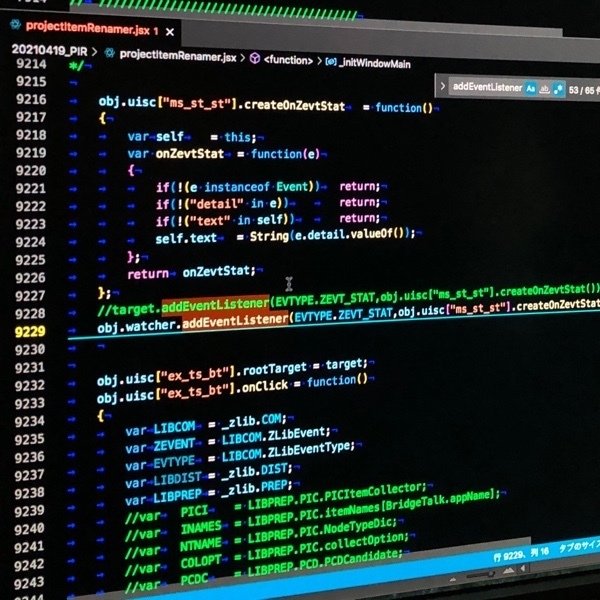Click line and column indicator 9229, 16 in status bar
The image size is (600, 600).
(521, 554)
